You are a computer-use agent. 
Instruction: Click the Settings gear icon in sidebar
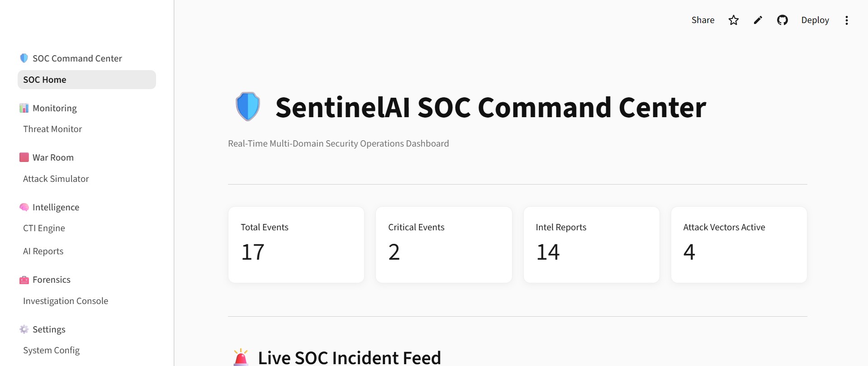pos(24,329)
